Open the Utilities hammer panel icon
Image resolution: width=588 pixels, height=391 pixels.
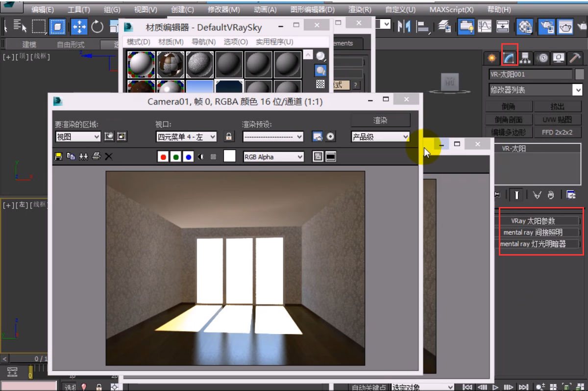click(575, 58)
